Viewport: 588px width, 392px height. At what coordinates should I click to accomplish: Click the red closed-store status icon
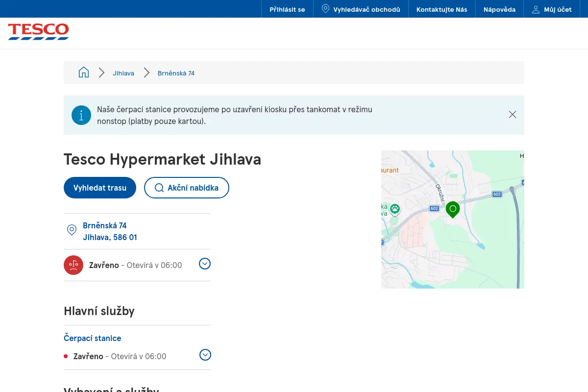point(73,265)
